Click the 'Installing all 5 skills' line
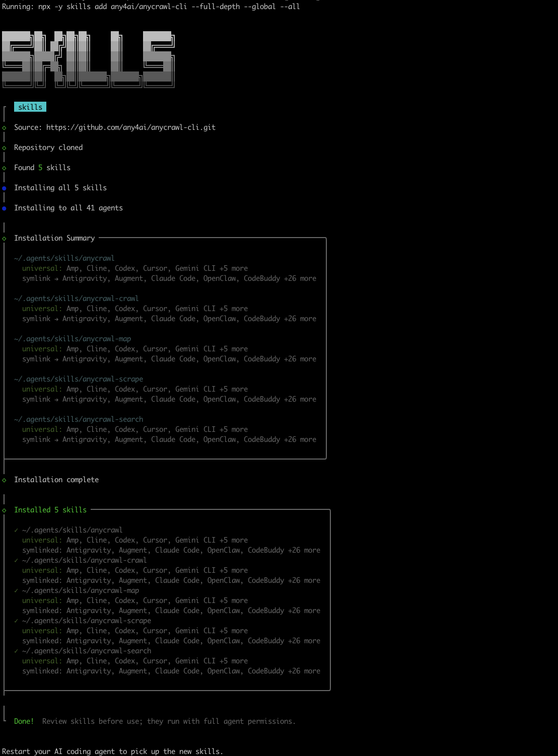This screenshot has height=756, width=558. click(x=60, y=188)
